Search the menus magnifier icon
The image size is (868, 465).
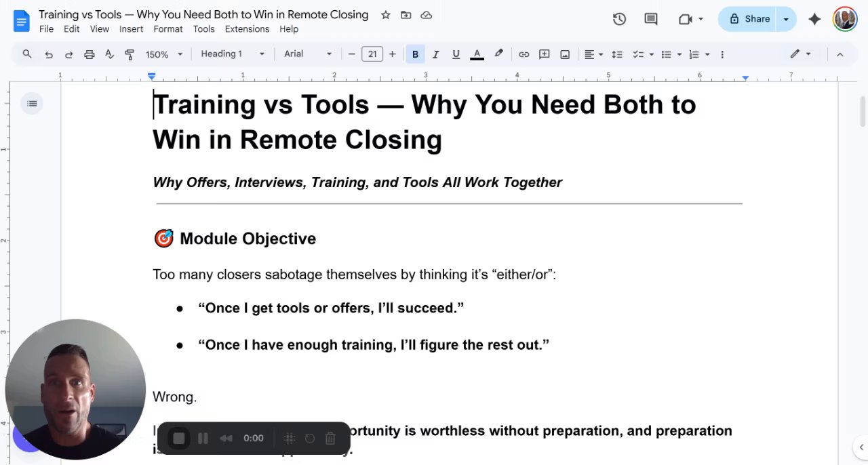[27, 54]
